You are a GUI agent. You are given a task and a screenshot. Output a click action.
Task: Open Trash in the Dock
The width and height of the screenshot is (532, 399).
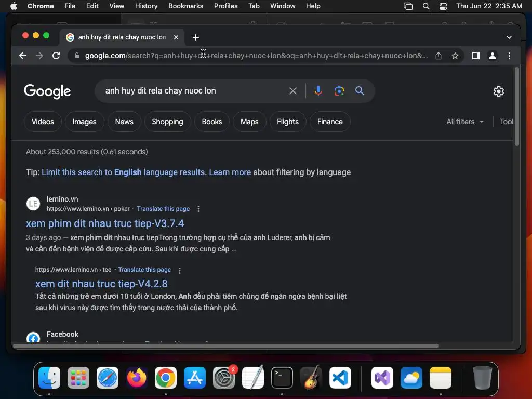483,378
